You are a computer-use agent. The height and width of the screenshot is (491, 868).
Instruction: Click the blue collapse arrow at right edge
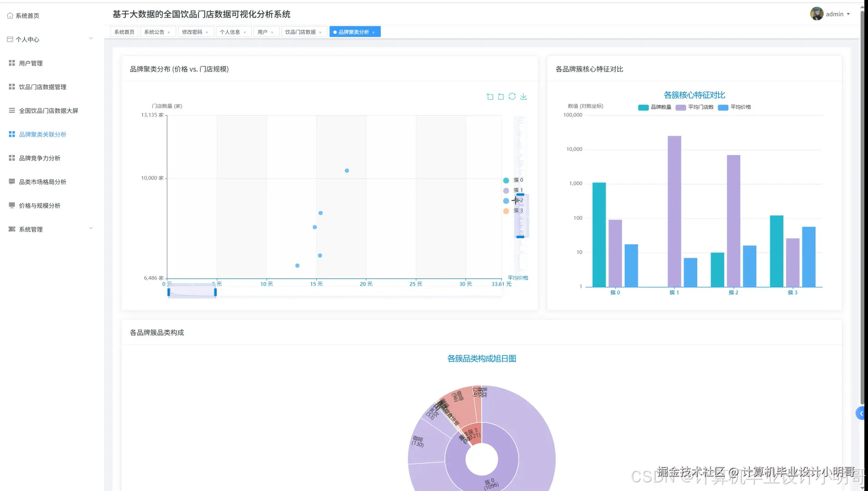[x=860, y=413]
